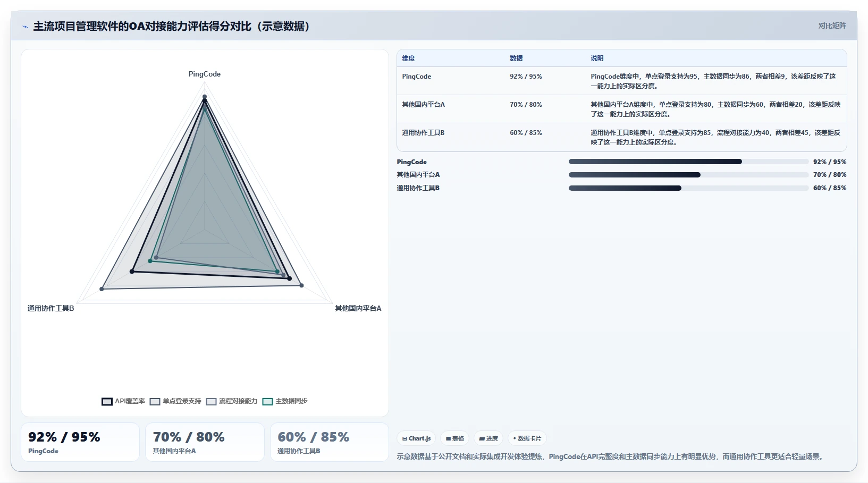The width and height of the screenshot is (868, 483).
Task: Toggle the 单点登录支持 legend item
Action: [x=175, y=401]
